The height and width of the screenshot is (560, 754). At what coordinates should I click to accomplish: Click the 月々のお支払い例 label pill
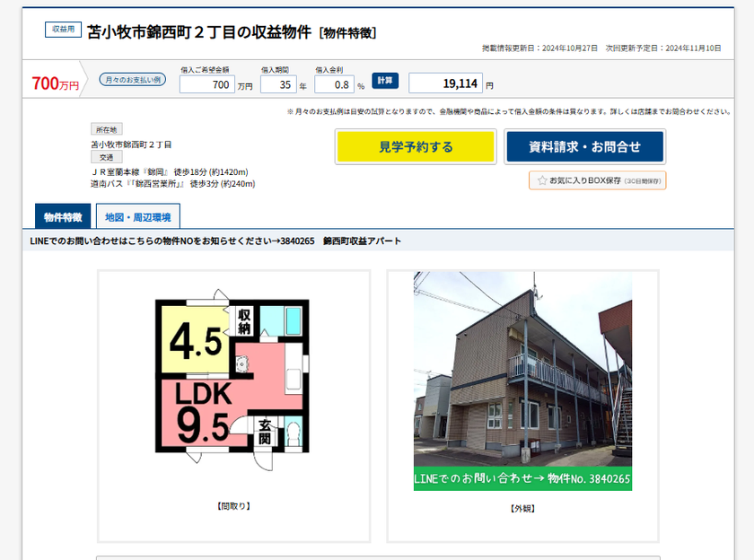pos(131,79)
